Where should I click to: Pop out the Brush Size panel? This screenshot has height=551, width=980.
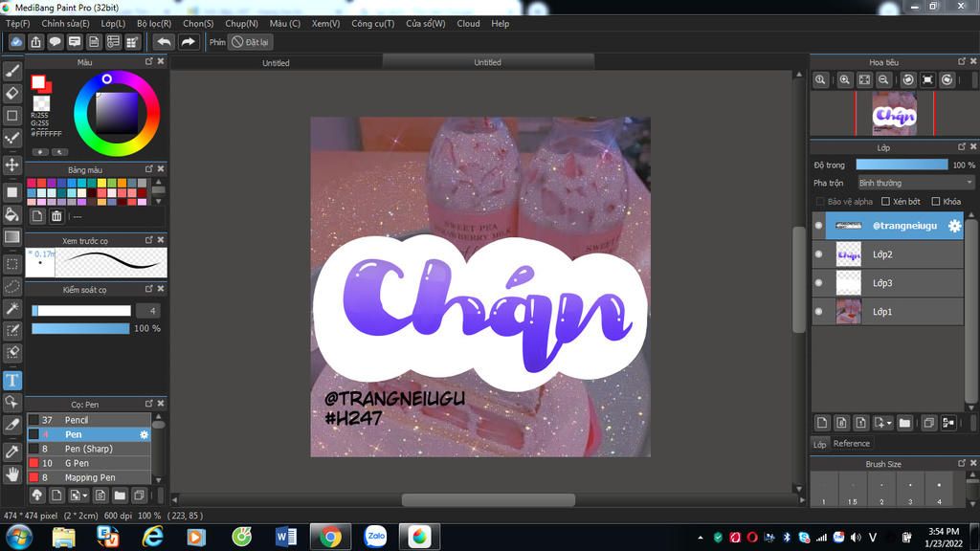pos(961,463)
